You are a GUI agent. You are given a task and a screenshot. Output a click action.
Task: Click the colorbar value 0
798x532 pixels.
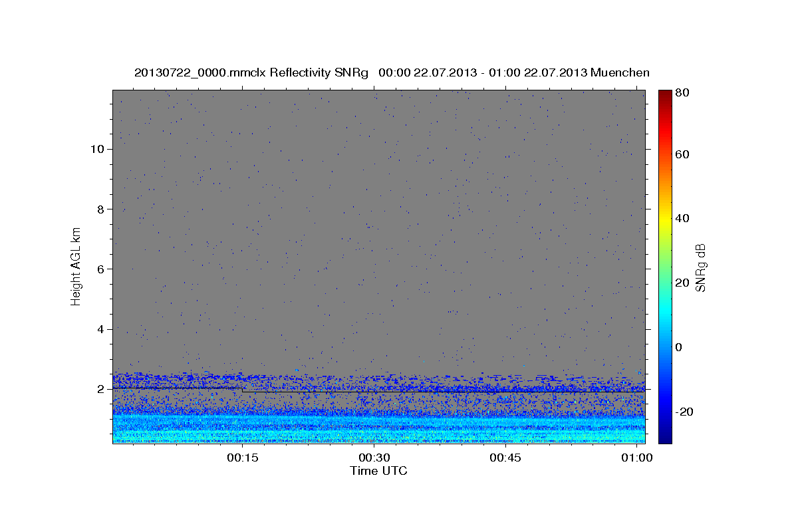[x=680, y=347]
